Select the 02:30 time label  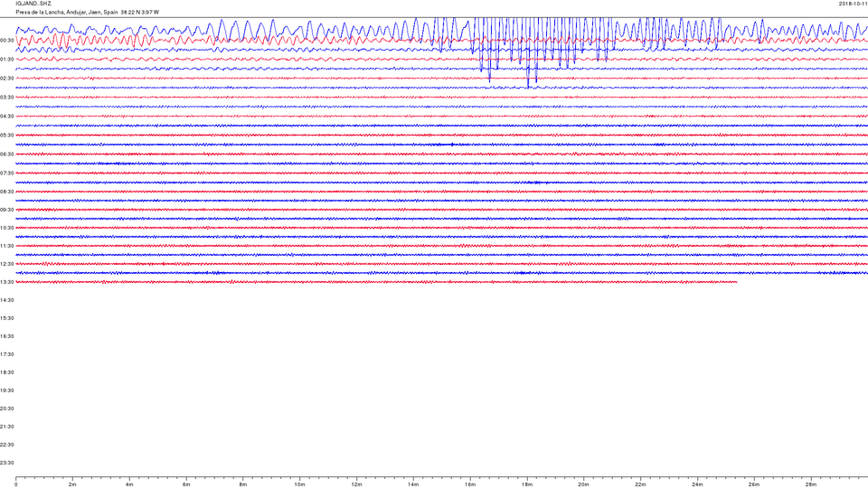click(x=6, y=79)
